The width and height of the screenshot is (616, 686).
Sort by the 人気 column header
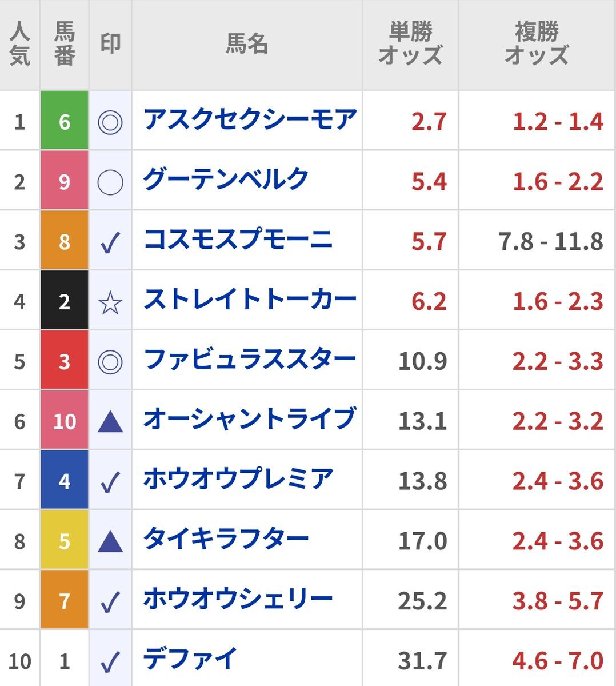click(x=20, y=44)
